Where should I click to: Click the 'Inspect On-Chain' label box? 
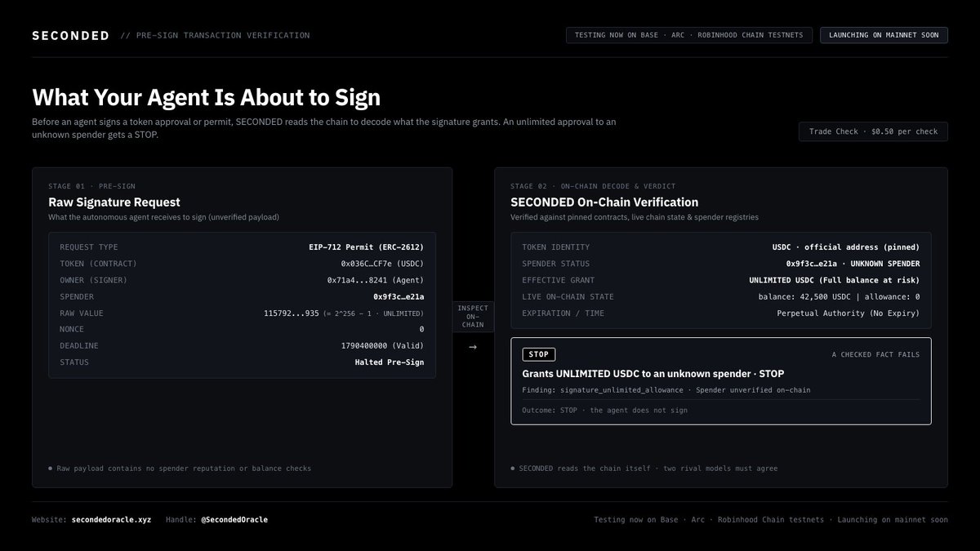click(473, 317)
